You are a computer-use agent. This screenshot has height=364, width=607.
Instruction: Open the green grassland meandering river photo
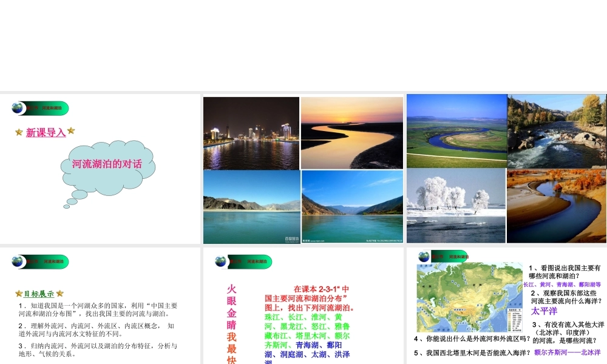click(457, 131)
